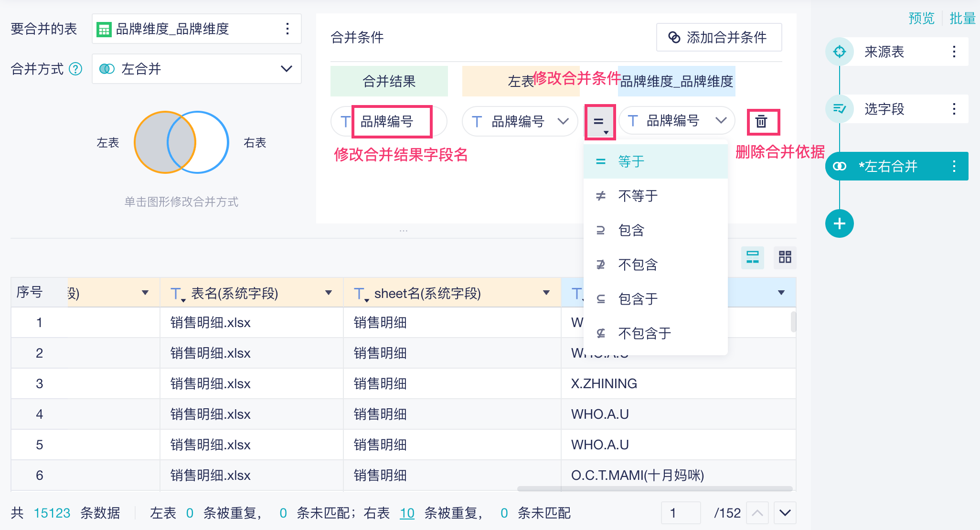Switch to the table list view icon
The image size is (980, 530).
752,257
